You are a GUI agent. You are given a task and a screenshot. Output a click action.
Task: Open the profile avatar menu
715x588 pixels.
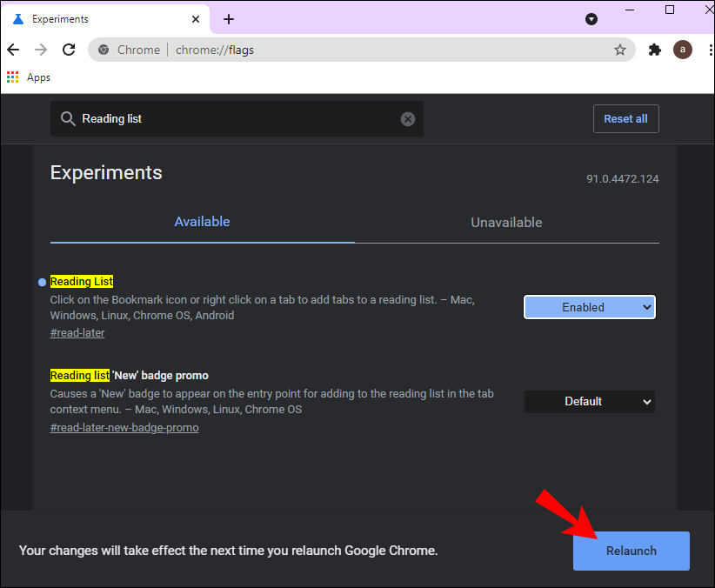tap(683, 50)
